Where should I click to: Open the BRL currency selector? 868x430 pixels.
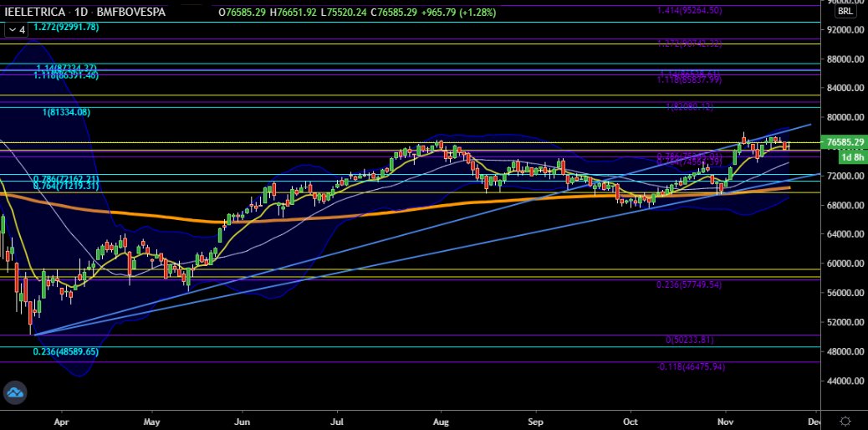coord(845,11)
